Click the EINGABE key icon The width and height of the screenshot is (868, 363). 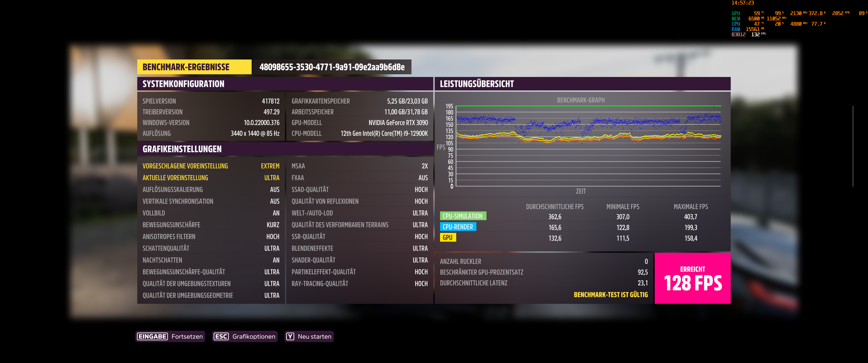point(152,336)
